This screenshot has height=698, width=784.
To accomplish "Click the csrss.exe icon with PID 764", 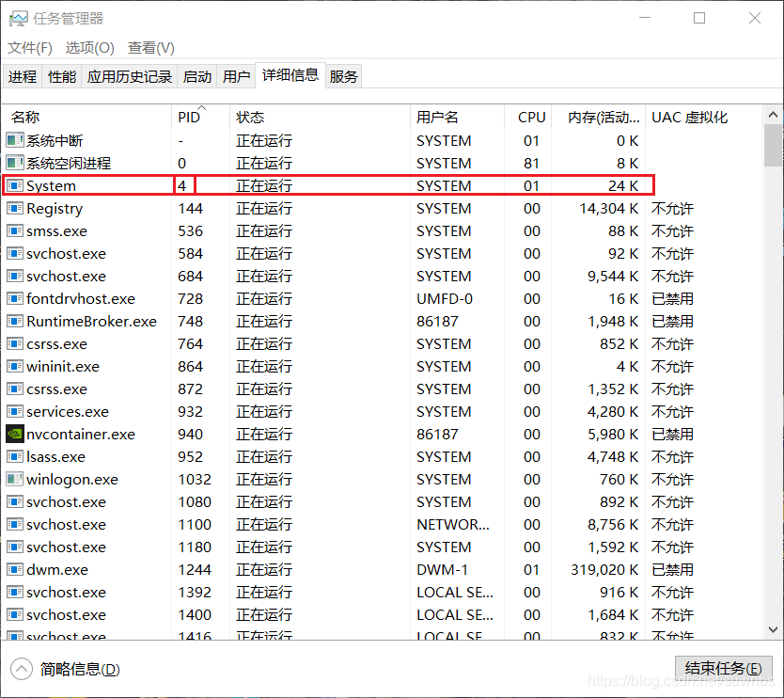I will pos(15,343).
